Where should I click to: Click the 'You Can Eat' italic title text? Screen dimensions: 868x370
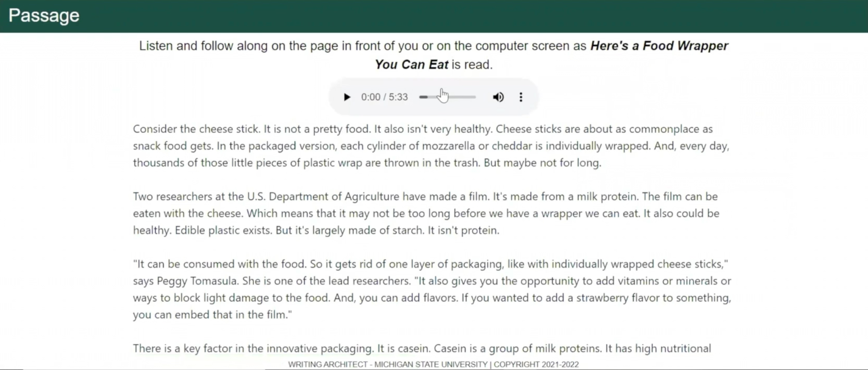click(411, 64)
